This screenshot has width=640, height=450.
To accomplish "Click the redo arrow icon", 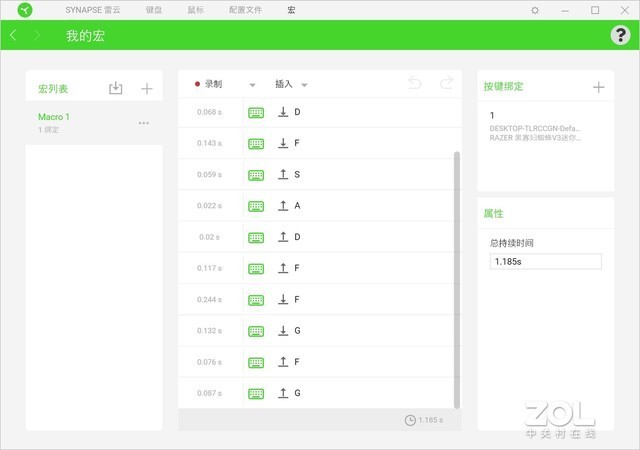I will coord(446,83).
